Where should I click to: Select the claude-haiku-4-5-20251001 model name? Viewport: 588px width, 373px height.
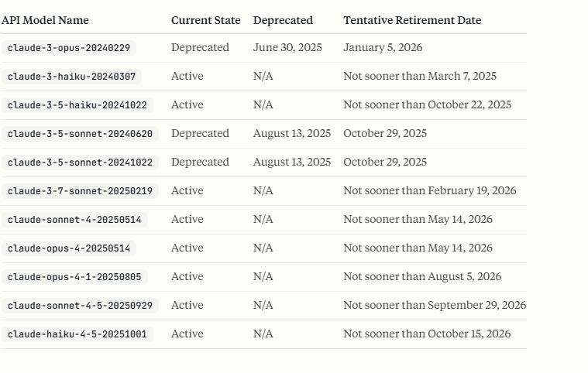pyautogui.click(x=77, y=334)
